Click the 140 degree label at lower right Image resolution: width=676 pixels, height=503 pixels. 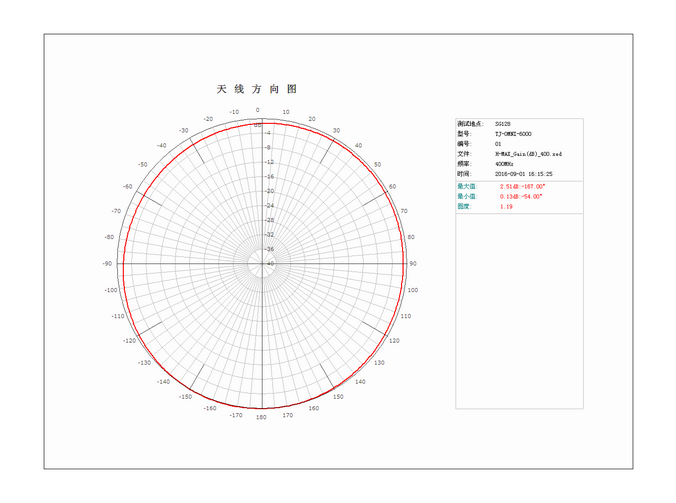click(x=360, y=381)
